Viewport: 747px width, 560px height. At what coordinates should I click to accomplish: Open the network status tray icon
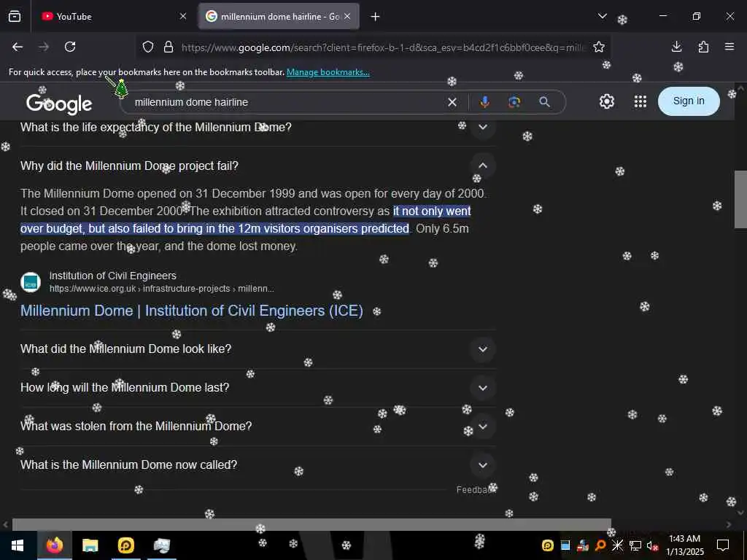pyautogui.click(x=635, y=545)
